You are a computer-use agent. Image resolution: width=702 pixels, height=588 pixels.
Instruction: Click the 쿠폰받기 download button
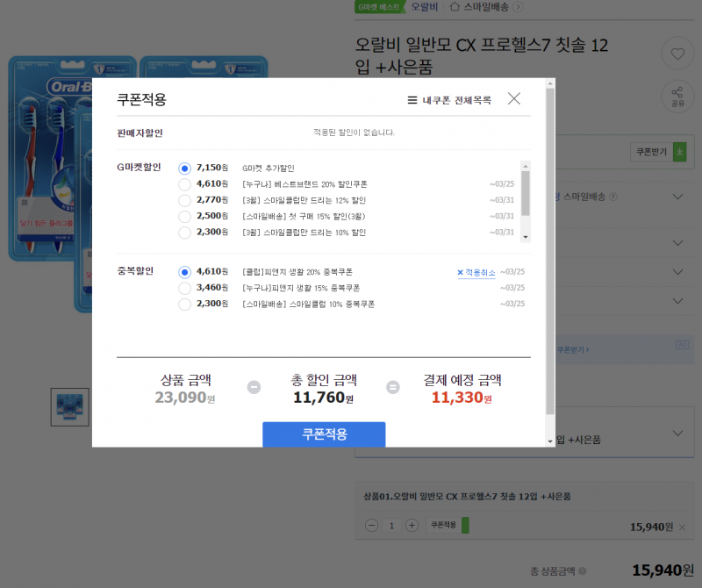pos(658,152)
